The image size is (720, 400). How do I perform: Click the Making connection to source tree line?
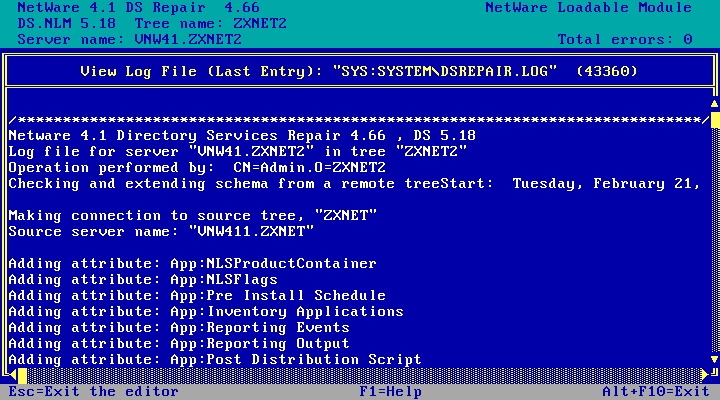point(192,216)
